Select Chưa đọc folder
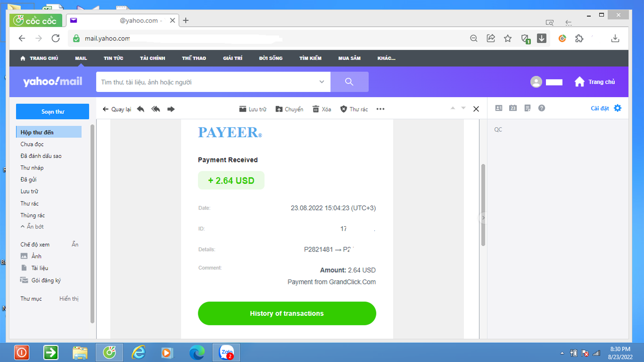Screen dimensions: 644x362 point(32,144)
